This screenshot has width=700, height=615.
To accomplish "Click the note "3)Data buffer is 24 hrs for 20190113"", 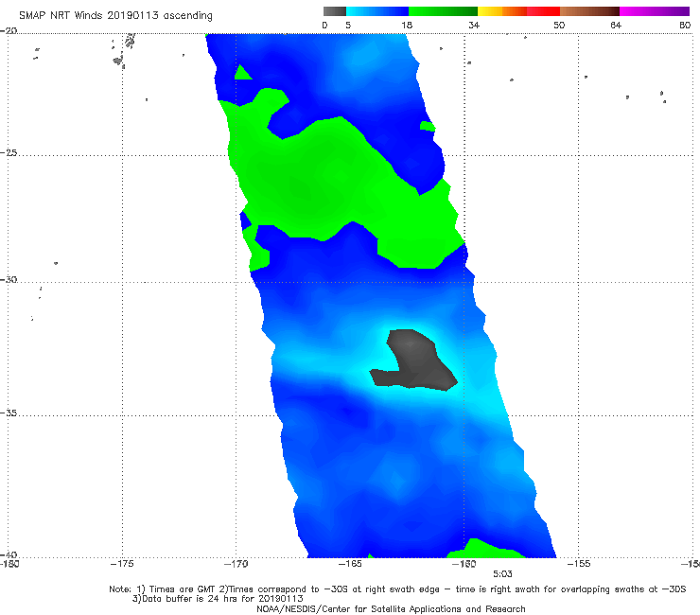I will click(218, 599).
